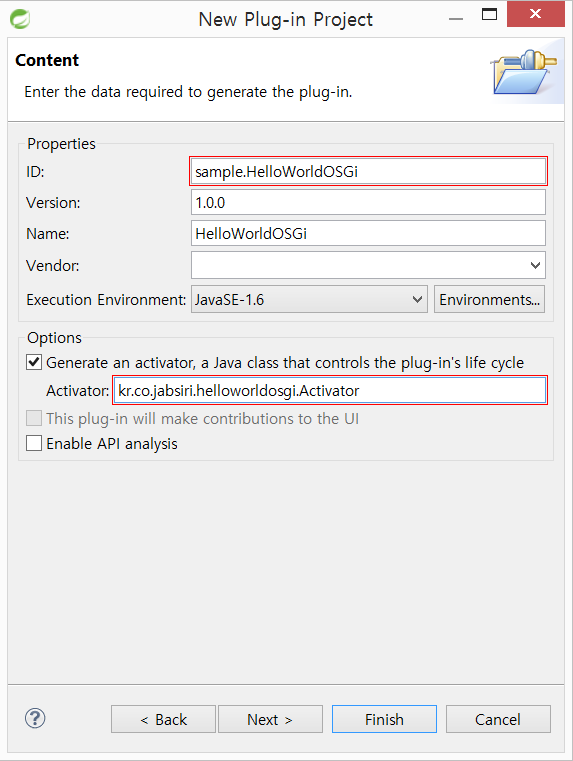Click the 'Content' heading text

(47, 60)
